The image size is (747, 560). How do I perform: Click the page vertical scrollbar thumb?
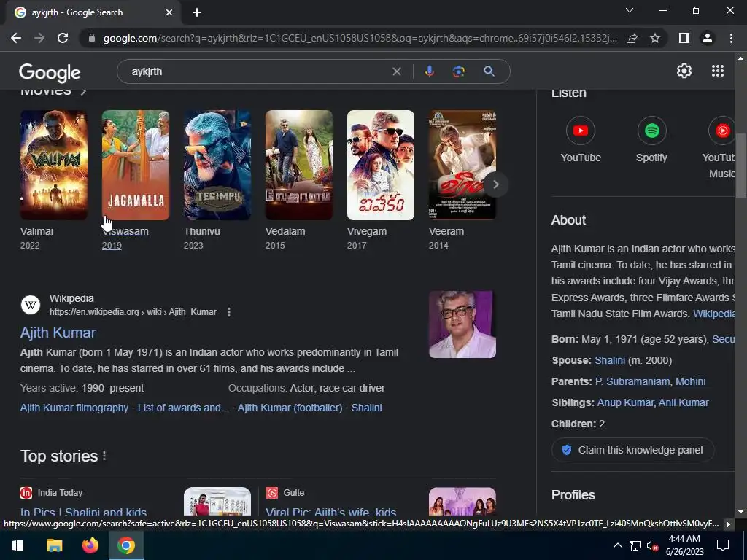coord(740,167)
